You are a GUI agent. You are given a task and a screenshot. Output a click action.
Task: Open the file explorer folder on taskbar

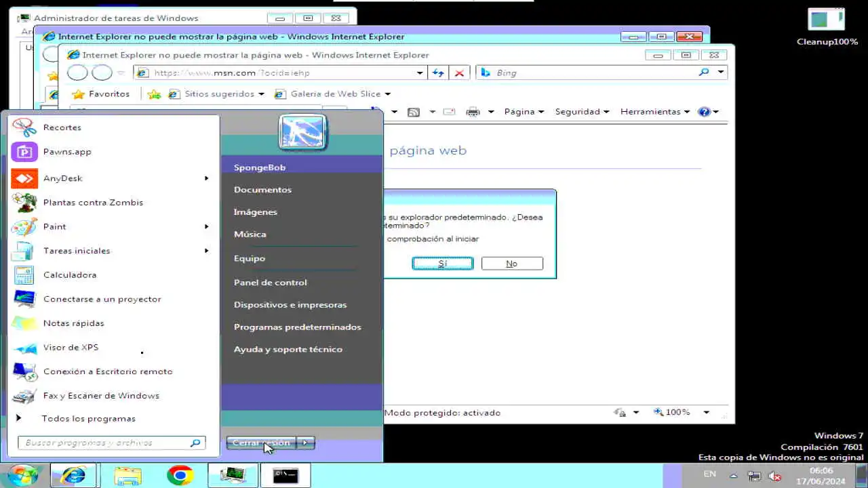pos(127,476)
